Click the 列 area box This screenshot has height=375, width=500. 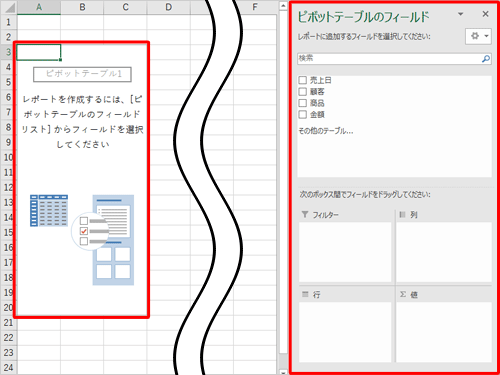click(x=444, y=252)
